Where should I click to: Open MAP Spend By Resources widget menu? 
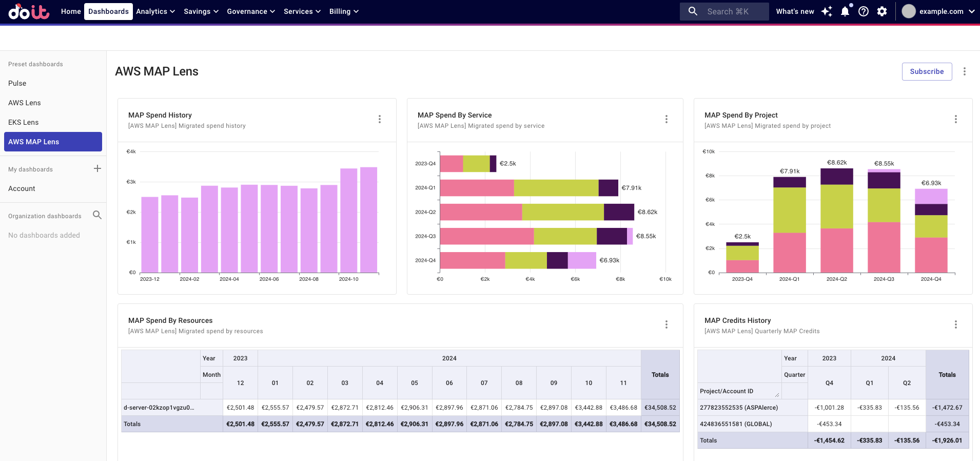pyautogui.click(x=667, y=324)
